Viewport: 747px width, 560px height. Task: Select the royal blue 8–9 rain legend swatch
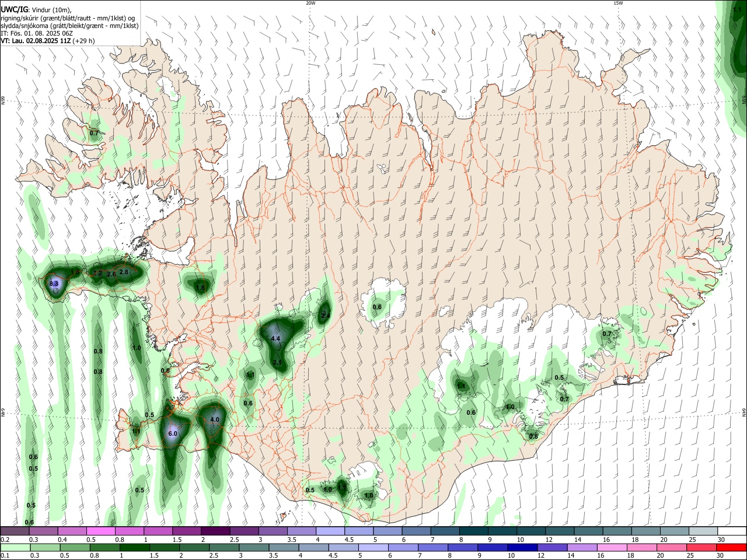pyautogui.click(x=463, y=548)
